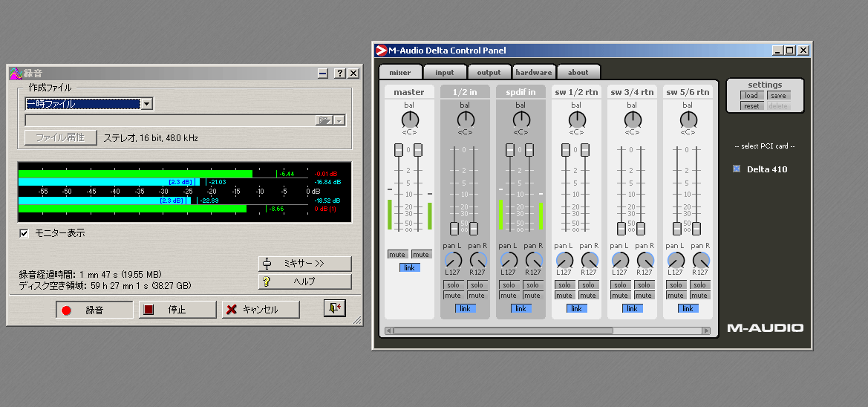Switch to the input tab
868x407 pixels.
pyautogui.click(x=445, y=72)
